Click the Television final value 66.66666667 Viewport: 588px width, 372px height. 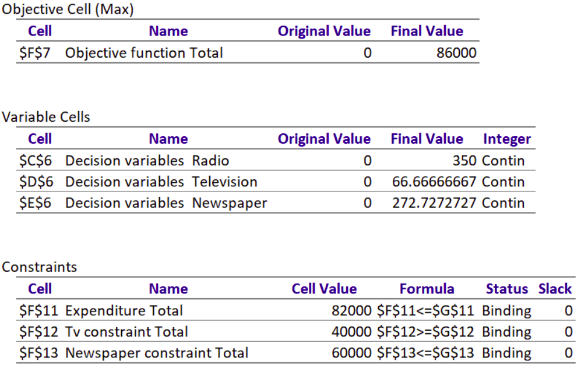click(x=434, y=182)
